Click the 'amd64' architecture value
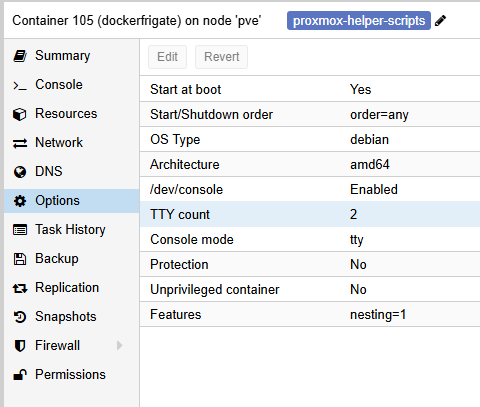Image resolution: width=480 pixels, height=407 pixels. (370, 164)
